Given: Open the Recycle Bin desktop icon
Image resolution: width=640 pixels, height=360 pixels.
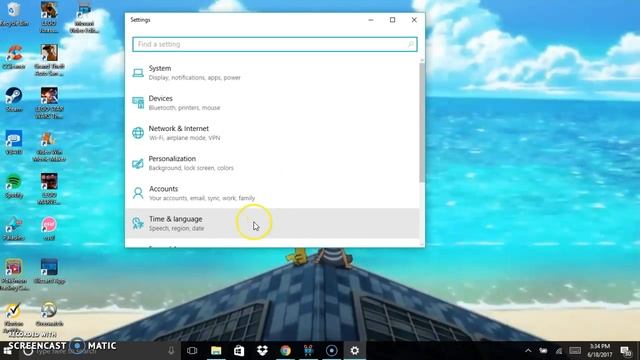Looking at the screenshot, I should pos(14,14).
